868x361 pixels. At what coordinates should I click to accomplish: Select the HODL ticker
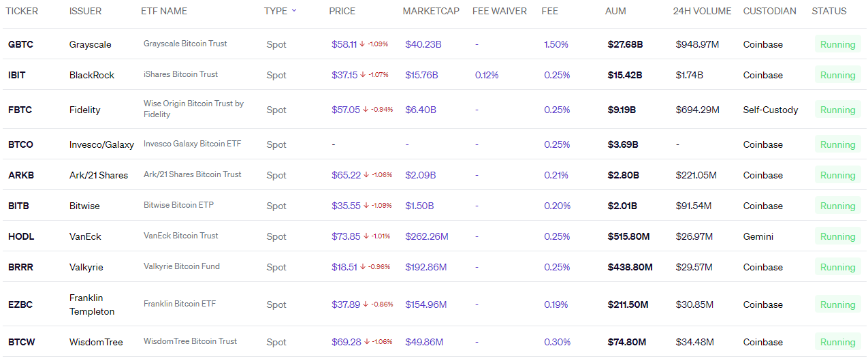pos(21,236)
